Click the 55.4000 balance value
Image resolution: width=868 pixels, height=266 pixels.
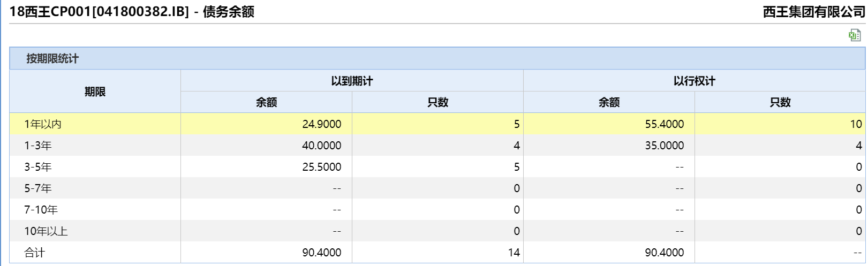665,124
